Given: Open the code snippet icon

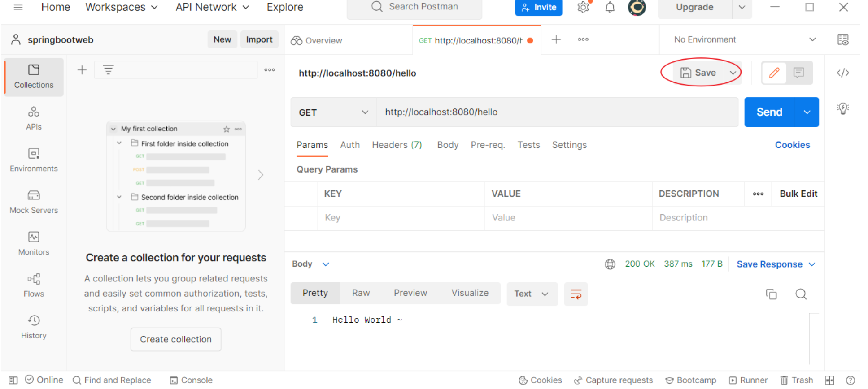Looking at the screenshot, I should coord(843,73).
